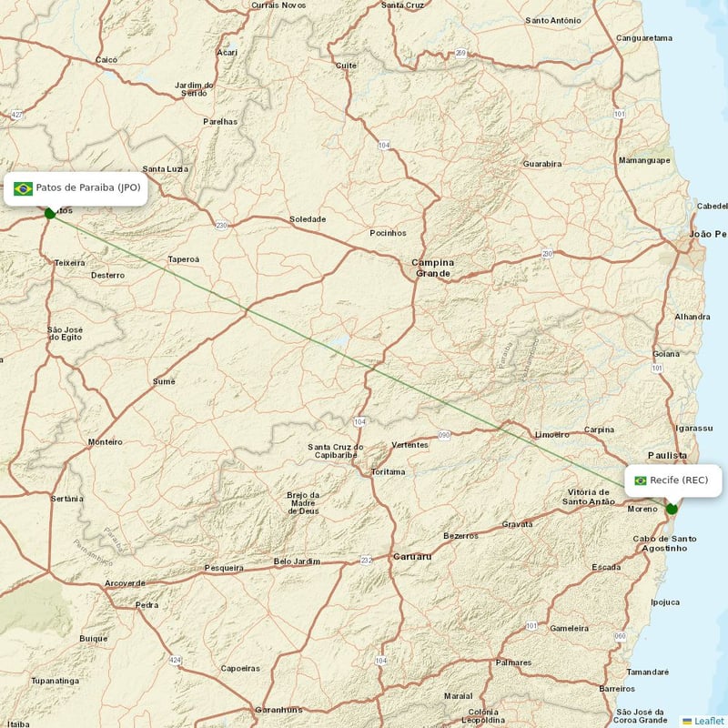The width and height of the screenshot is (728, 728).
Task: Click the Jardim do Seridó label
Action: click(194, 89)
